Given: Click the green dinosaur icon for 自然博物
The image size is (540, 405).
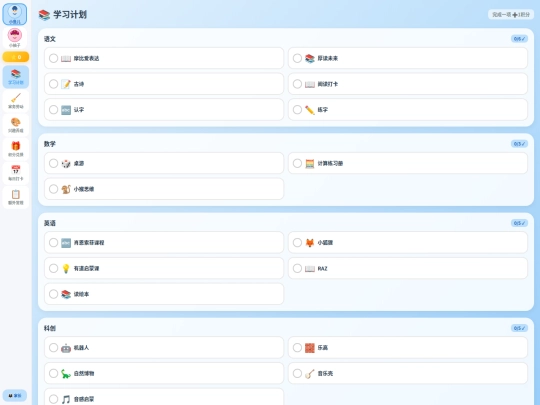Looking at the screenshot, I should (x=66, y=373).
